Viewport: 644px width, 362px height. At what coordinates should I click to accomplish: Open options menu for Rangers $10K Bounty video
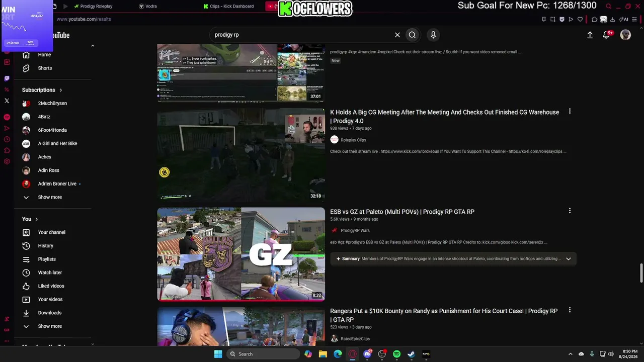point(570,310)
